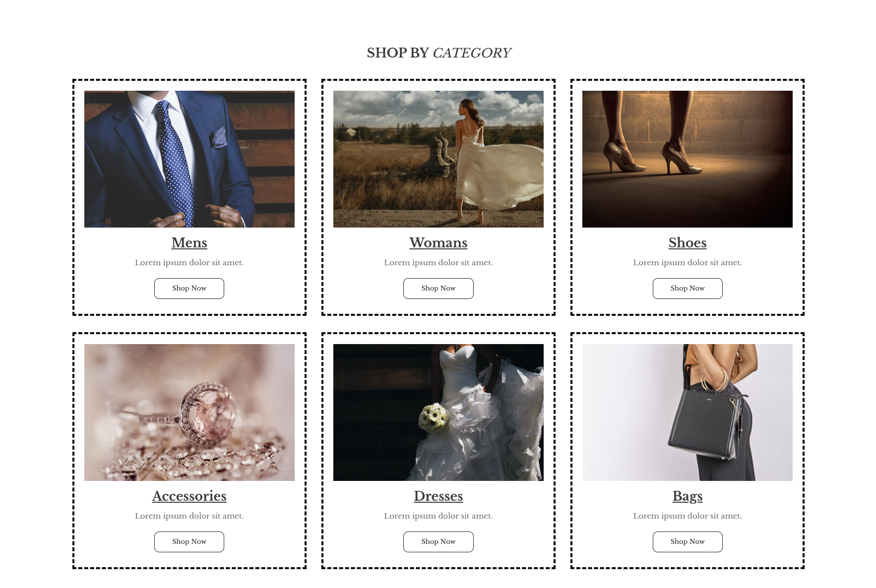This screenshot has width=876, height=588.
Task: Select the woman in field photo
Action: (x=438, y=159)
